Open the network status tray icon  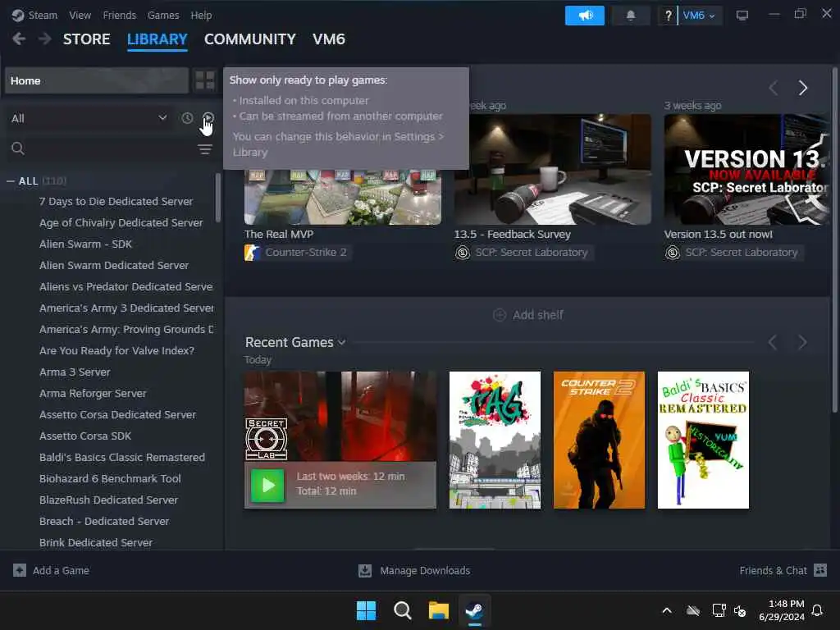(719, 610)
